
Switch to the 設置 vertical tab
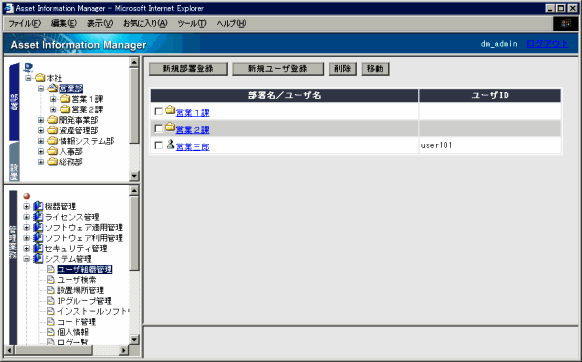tap(14, 162)
